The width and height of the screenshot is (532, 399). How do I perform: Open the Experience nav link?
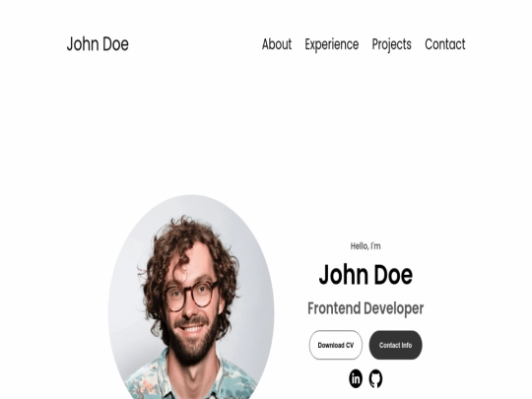[331, 44]
